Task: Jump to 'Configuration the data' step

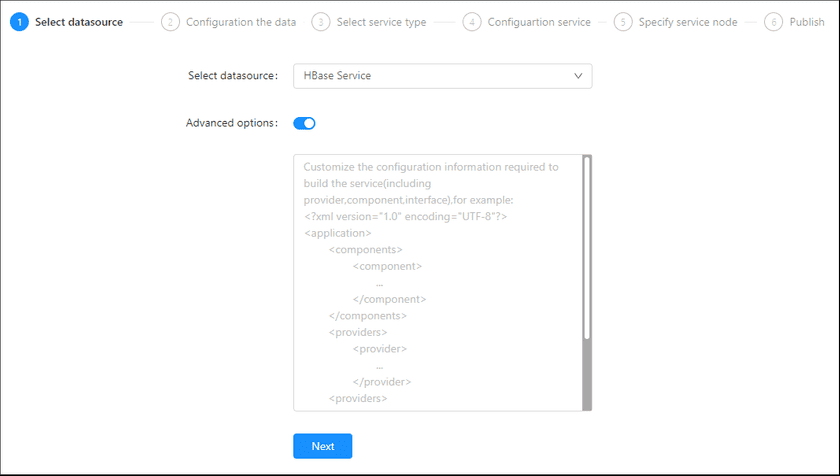Action: pyautogui.click(x=241, y=22)
